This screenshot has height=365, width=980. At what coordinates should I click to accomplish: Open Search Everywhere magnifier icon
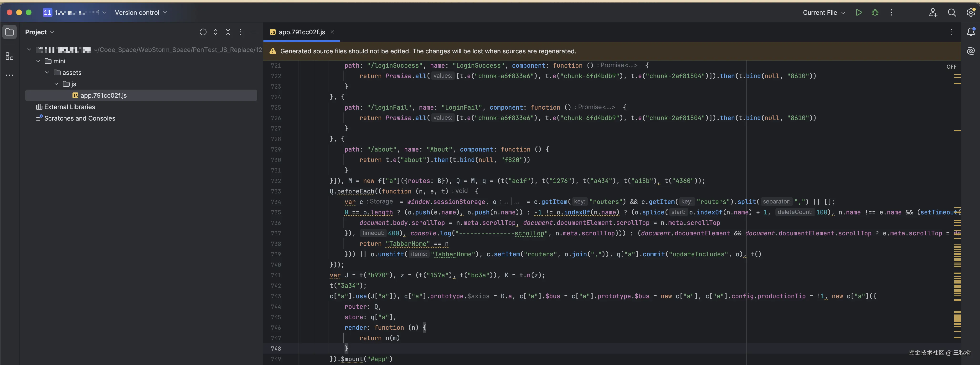click(952, 13)
